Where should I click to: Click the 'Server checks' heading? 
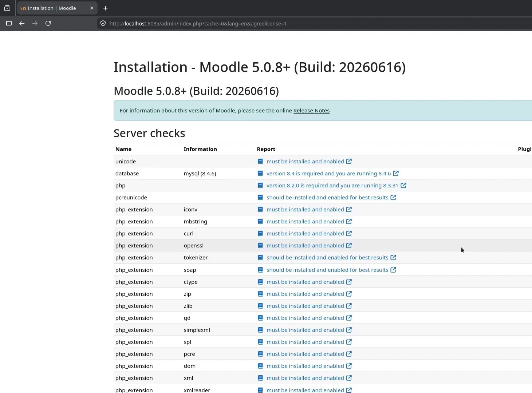[149, 133]
